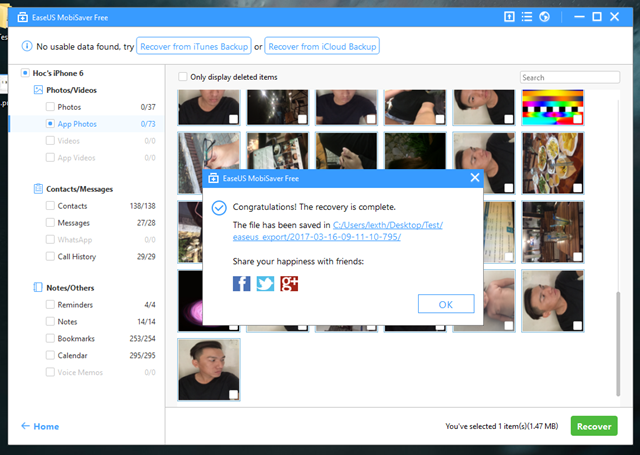Click the Contacts/Messages category icon
This screenshot has height=455, width=640.
click(x=38, y=189)
